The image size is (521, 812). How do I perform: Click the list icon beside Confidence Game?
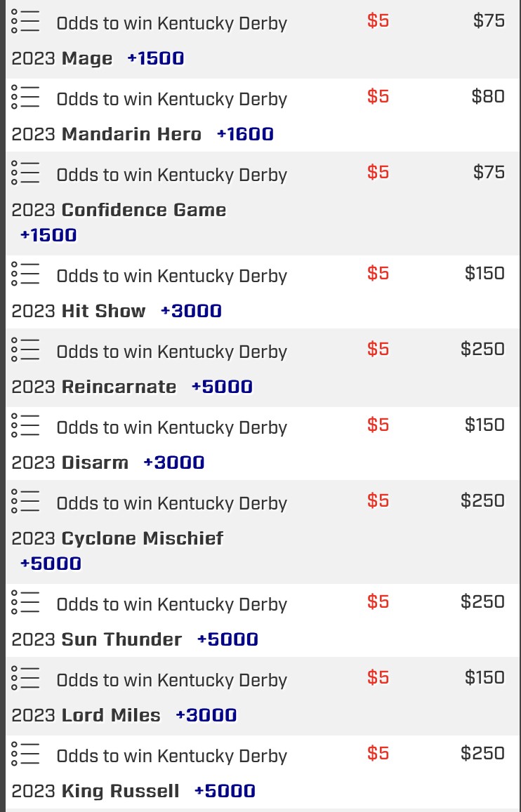point(25,173)
